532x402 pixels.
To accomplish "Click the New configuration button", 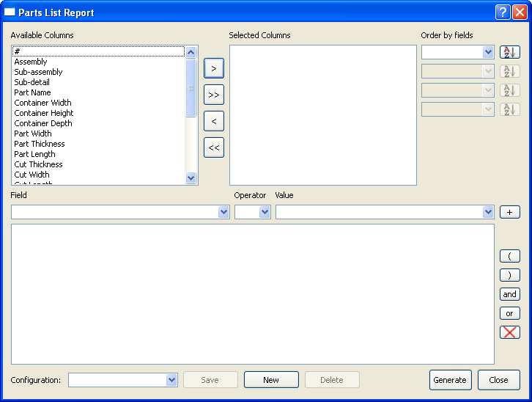I will 271,380.
